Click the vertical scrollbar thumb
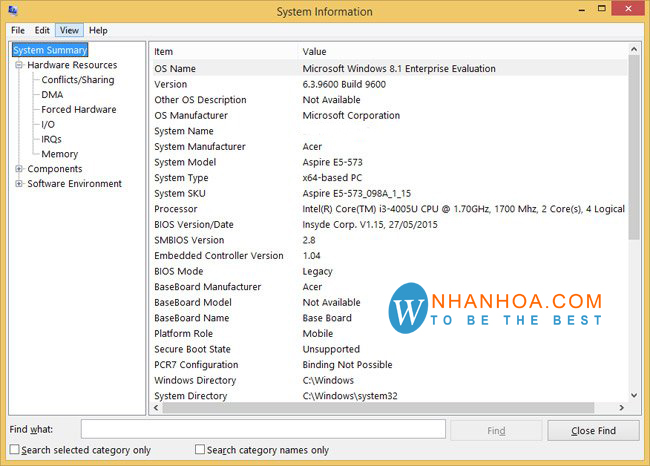650x466 pixels. 634,147
